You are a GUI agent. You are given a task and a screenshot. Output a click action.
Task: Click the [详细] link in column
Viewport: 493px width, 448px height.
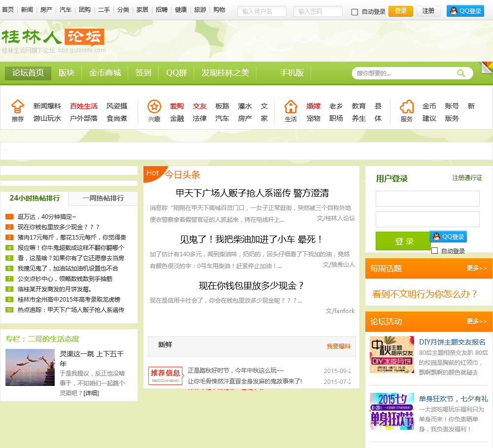pyautogui.click(x=91, y=393)
